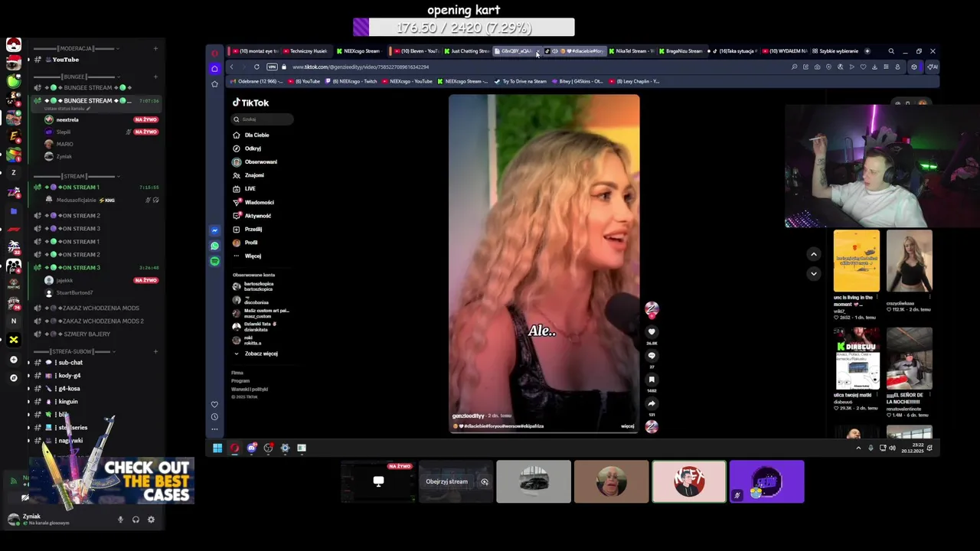Toggle microphone icon in the system tray

(871, 448)
